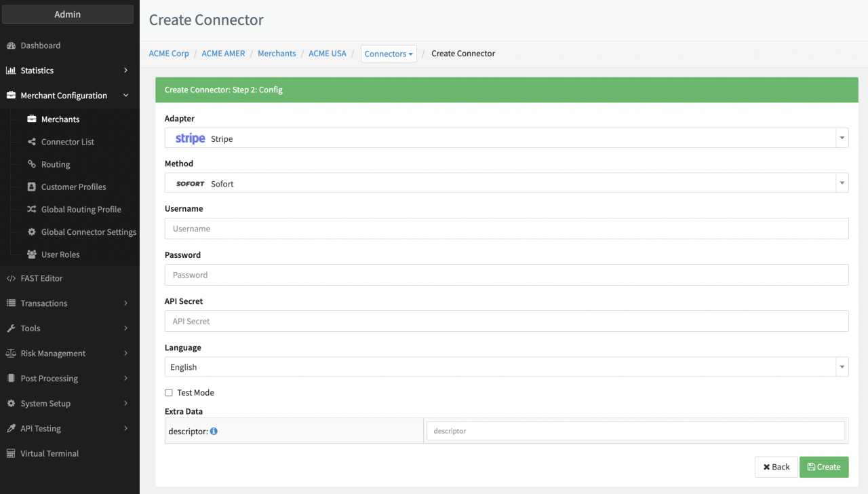Go to ACME AMER breadcrumb link
868x494 pixels.
(223, 54)
